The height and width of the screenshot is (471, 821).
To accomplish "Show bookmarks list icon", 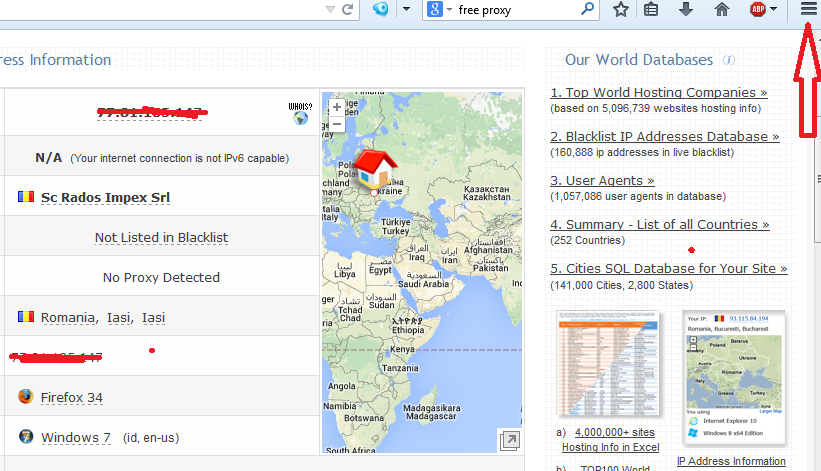I will [x=651, y=9].
